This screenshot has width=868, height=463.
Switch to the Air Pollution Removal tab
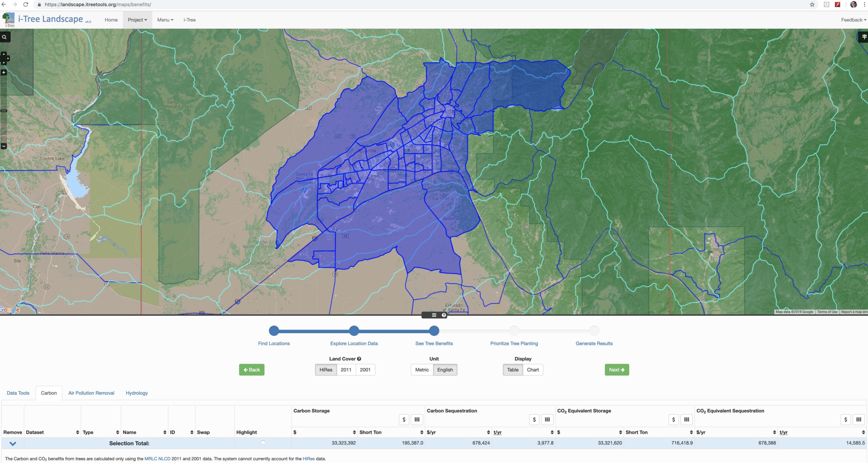(x=91, y=393)
